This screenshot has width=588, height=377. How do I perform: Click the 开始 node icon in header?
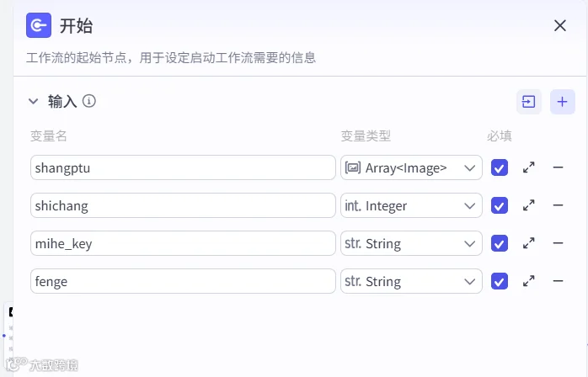click(x=39, y=25)
